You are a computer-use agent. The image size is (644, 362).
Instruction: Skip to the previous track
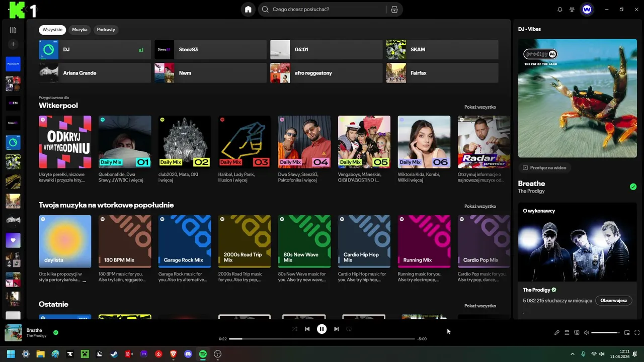(x=307, y=329)
